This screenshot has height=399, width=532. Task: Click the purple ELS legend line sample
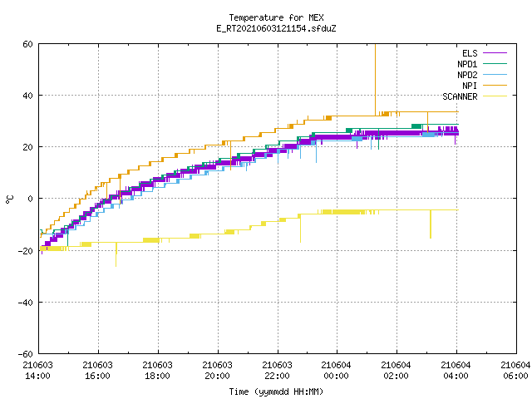click(x=495, y=53)
